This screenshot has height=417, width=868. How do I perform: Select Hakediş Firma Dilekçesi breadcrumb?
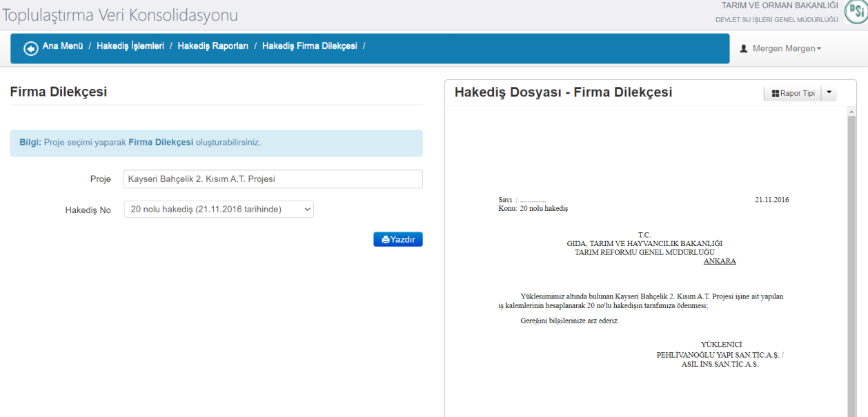point(309,46)
